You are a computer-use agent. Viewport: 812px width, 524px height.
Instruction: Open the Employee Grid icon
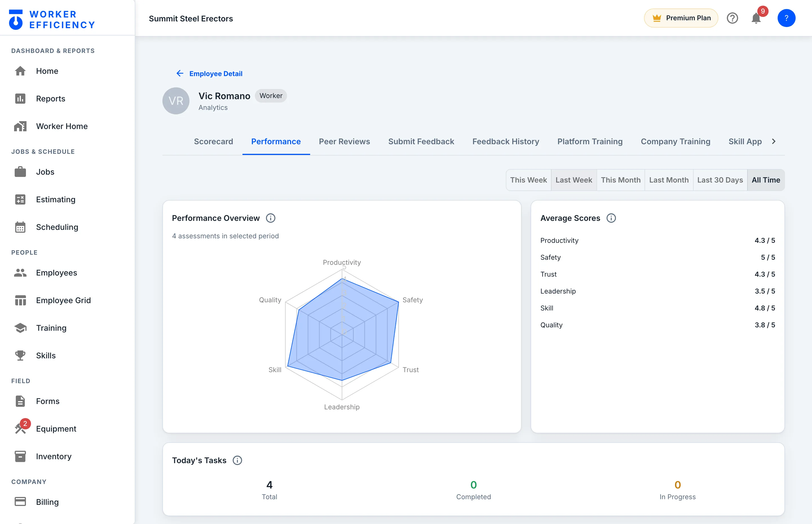click(20, 300)
